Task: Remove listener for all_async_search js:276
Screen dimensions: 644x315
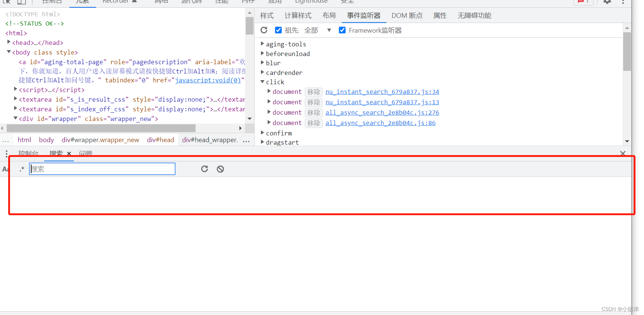Action: coord(314,112)
